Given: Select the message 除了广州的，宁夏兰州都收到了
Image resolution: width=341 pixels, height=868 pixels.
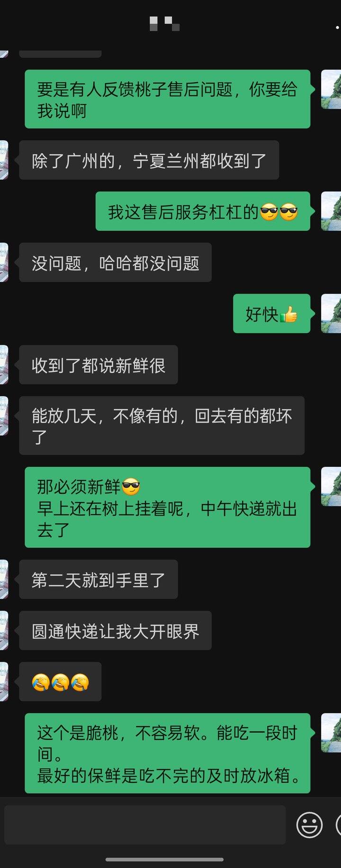Looking at the screenshot, I should 149,160.
